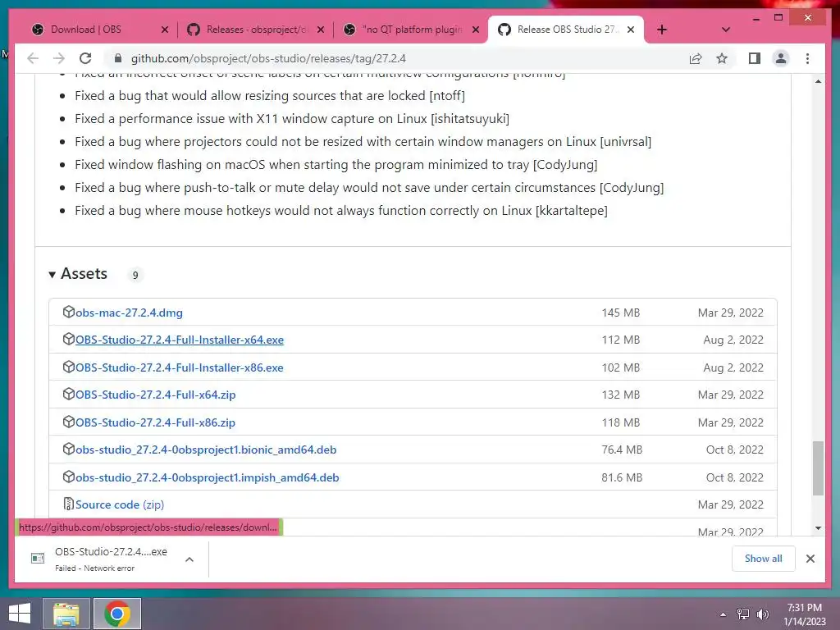Click package icon beside bionic_amd64.deb
840x630 pixels.
point(69,449)
